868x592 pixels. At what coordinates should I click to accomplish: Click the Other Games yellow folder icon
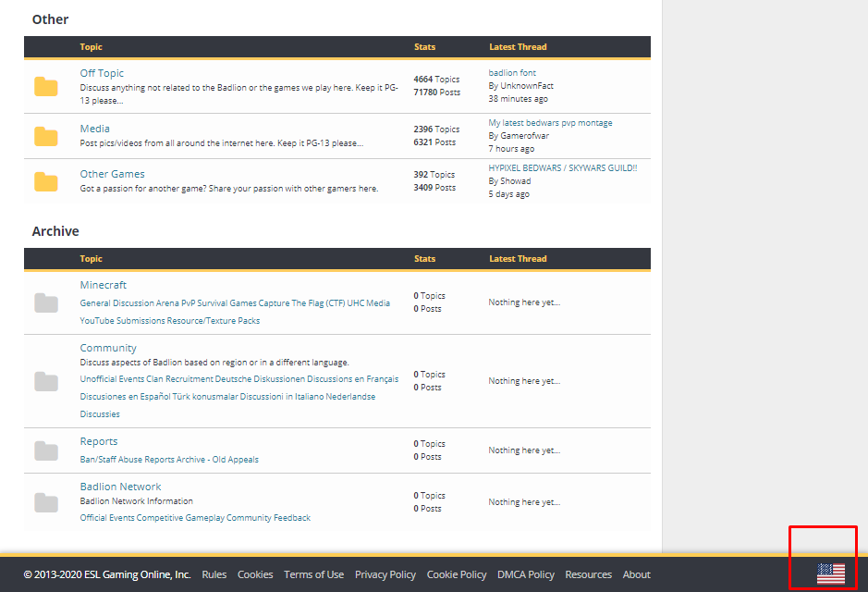coord(46,181)
